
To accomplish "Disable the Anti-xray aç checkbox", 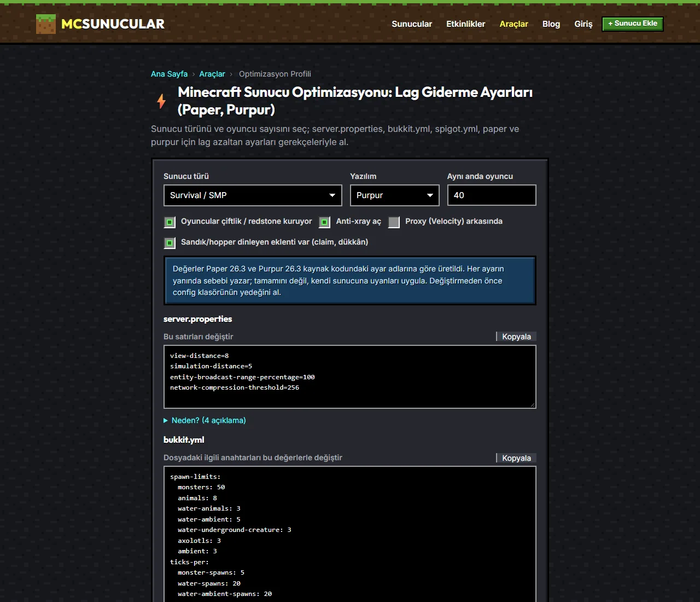I will coord(324,222).
